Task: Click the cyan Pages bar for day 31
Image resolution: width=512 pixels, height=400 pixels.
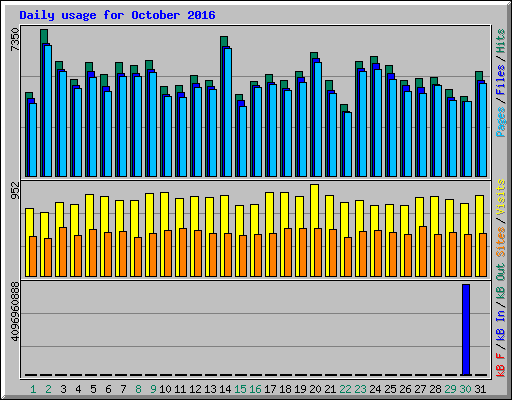Action: (483, 130)
